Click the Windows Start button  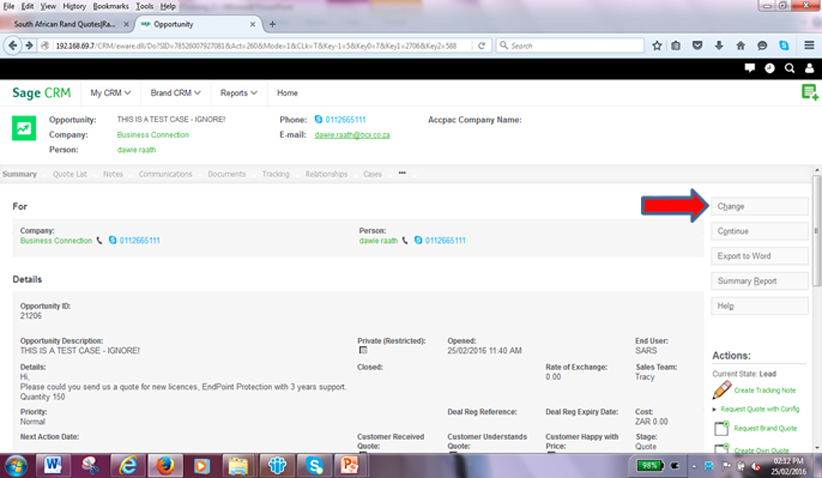pos(16,465)
